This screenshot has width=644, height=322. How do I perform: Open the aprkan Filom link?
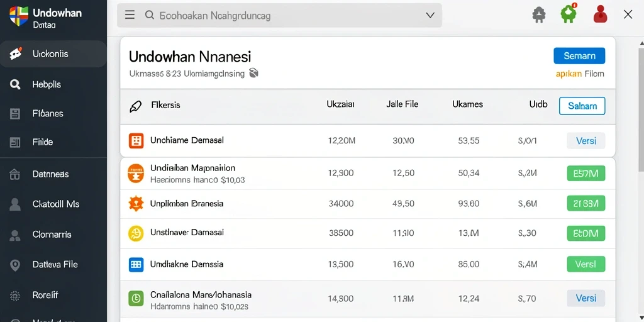[x=579, y=74]
